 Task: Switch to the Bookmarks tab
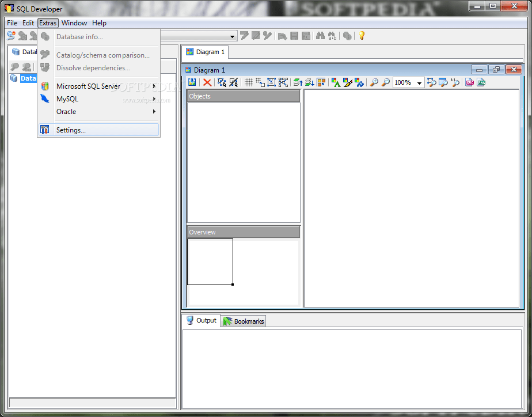(244, 321)
